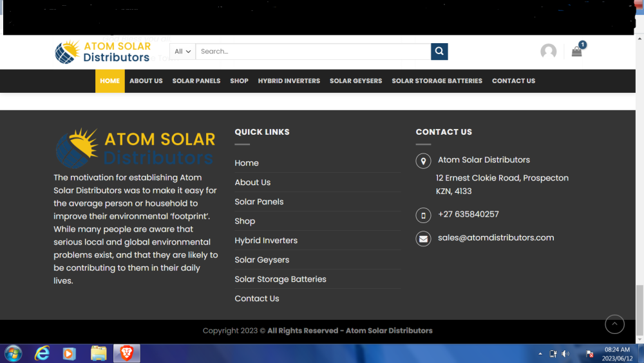
Task: Click the blue search magnifier button
Action: 439,52
